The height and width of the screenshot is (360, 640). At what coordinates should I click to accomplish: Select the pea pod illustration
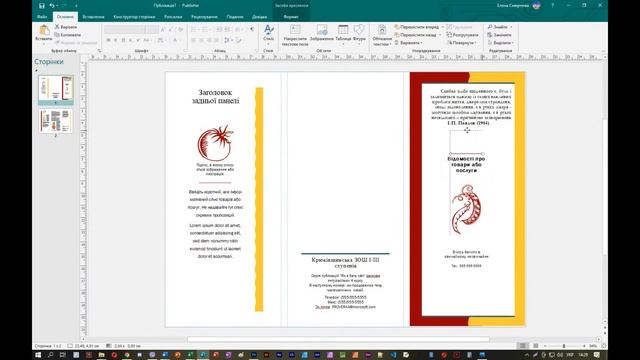coord(466,209)
